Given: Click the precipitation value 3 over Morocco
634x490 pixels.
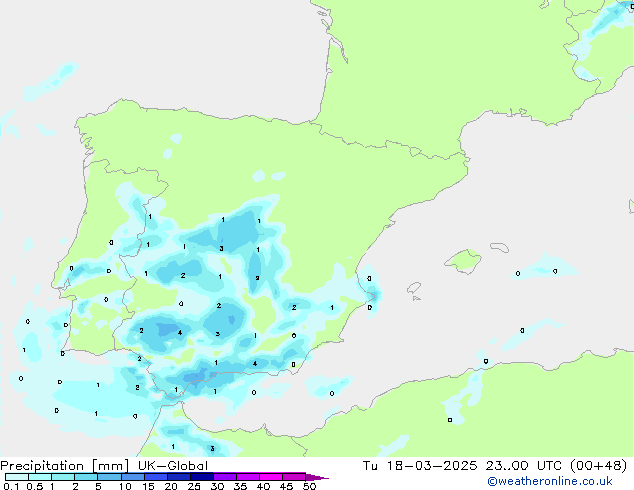Looking at the screenshot, I should tap(212, 448).
